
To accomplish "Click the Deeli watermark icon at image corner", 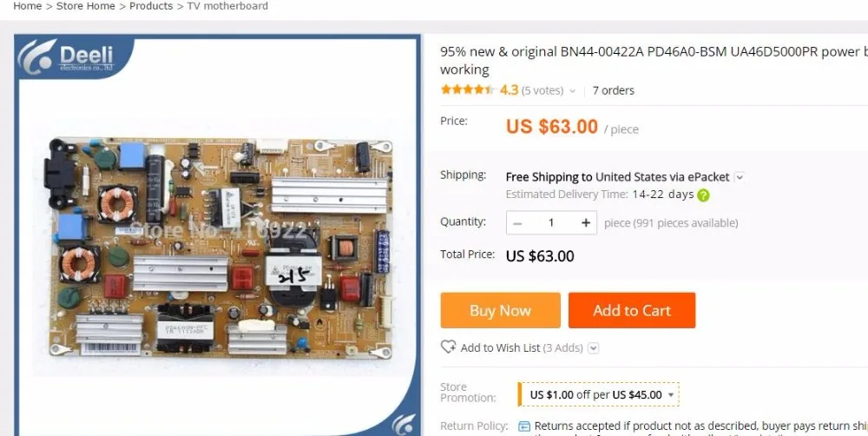I will coord(404,423).
